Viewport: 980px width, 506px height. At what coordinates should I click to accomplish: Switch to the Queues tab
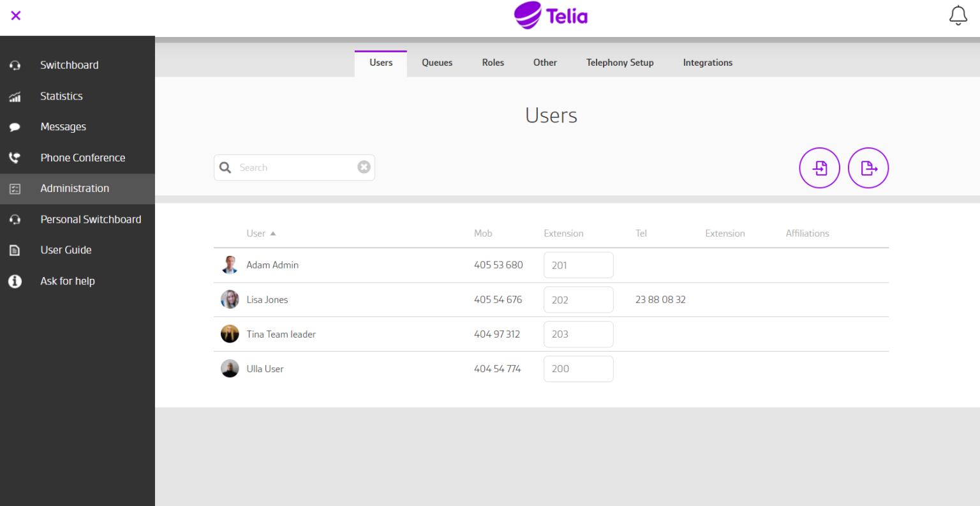coord(437,63)
